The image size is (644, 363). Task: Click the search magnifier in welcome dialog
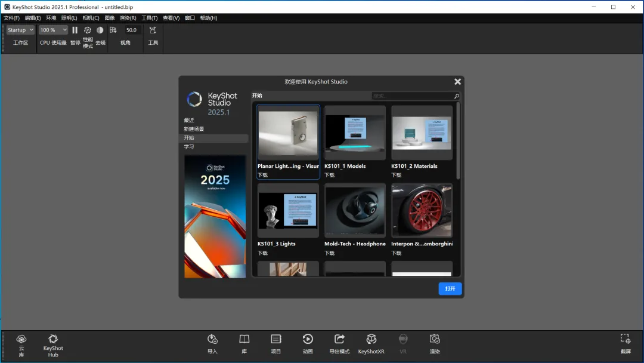[x=456, y=96]
